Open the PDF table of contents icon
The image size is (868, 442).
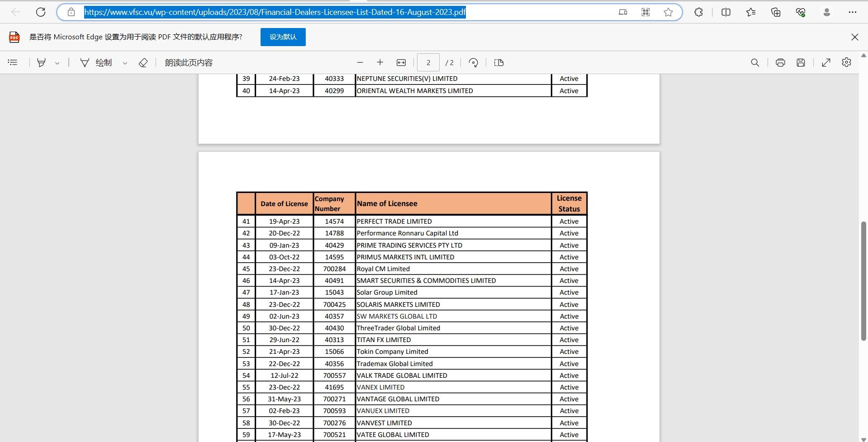[x=13, y=62]
